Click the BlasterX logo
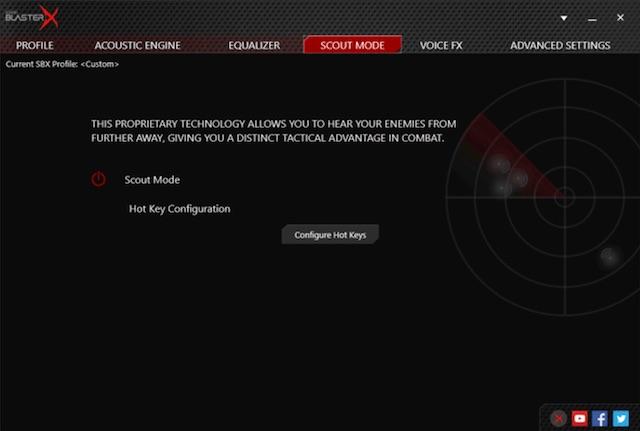 (x=32, y=18)
